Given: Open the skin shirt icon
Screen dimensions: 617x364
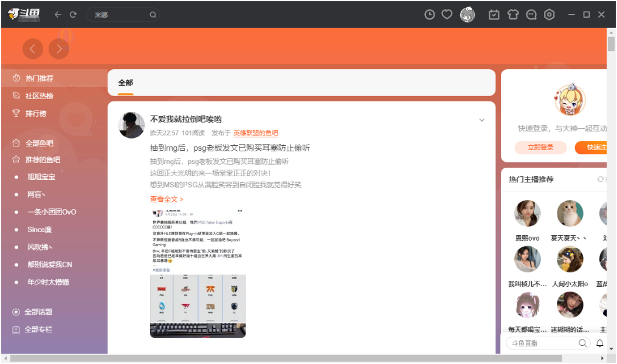Looking at the screenshot, I should (512, 15).
